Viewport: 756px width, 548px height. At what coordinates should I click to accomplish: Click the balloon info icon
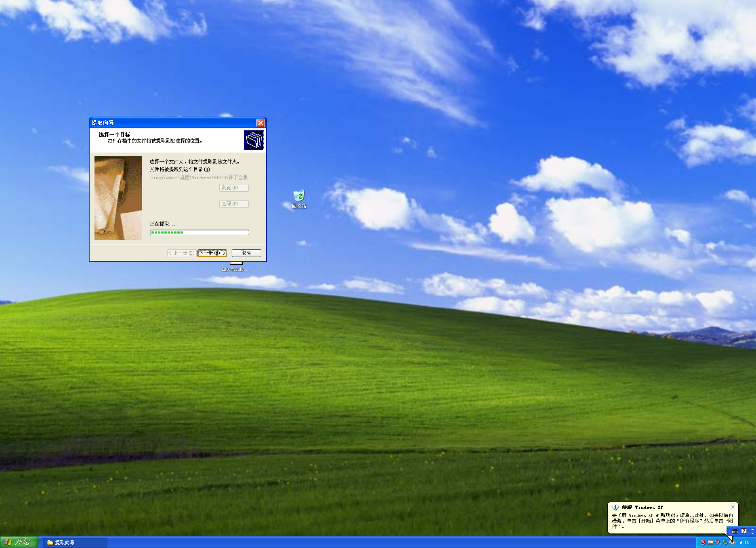pos(615,507)
